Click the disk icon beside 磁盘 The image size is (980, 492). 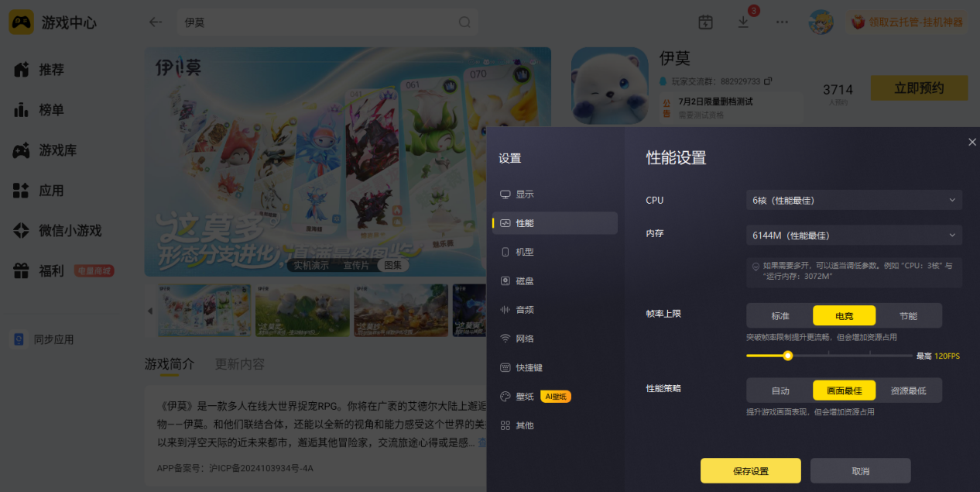pos(505,280)
